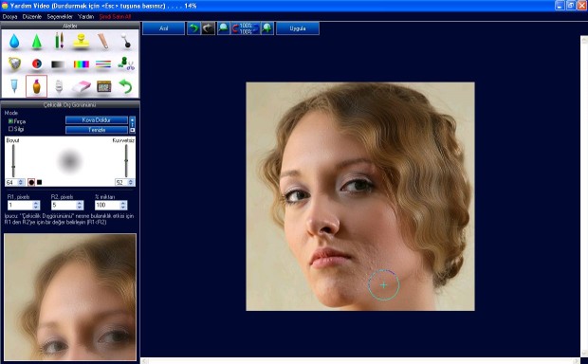Image resolution: width=588 pixels, height=364 pixels.
Task: Pick the rainbow spectrum color tool
Action: (x=81, y=64)
